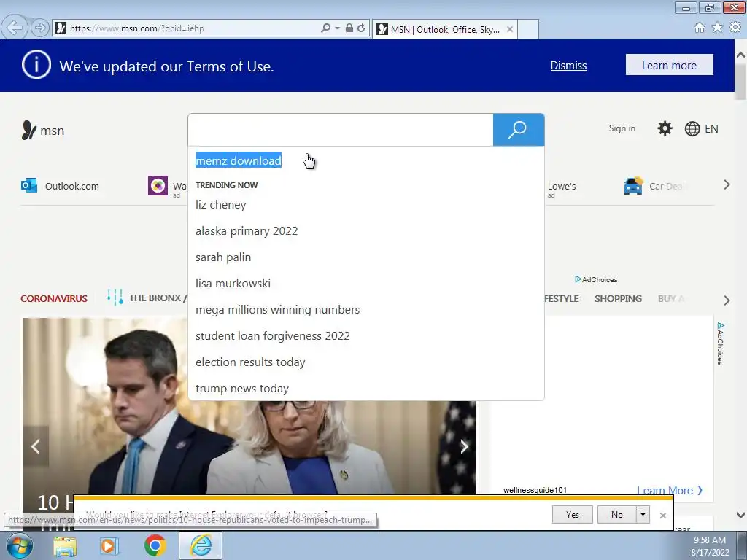The height and width of the screenshot is (560, 747).
Task: Click No on default browser prompt
Action: tap(617, 514)
